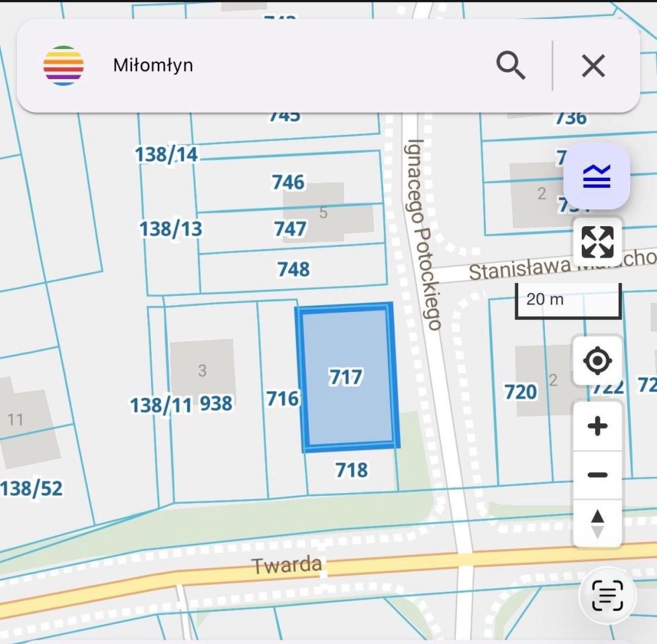Select parcel 938 on the map
657x644 pixels.
pyautogui.click(x=216, y=404)
